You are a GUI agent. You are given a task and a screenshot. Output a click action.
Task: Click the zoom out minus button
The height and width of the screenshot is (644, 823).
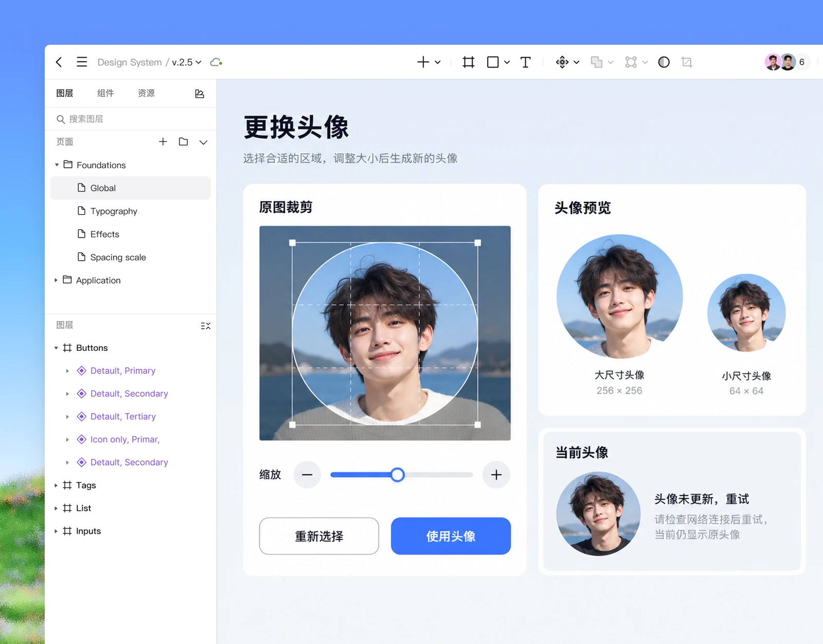307,475
